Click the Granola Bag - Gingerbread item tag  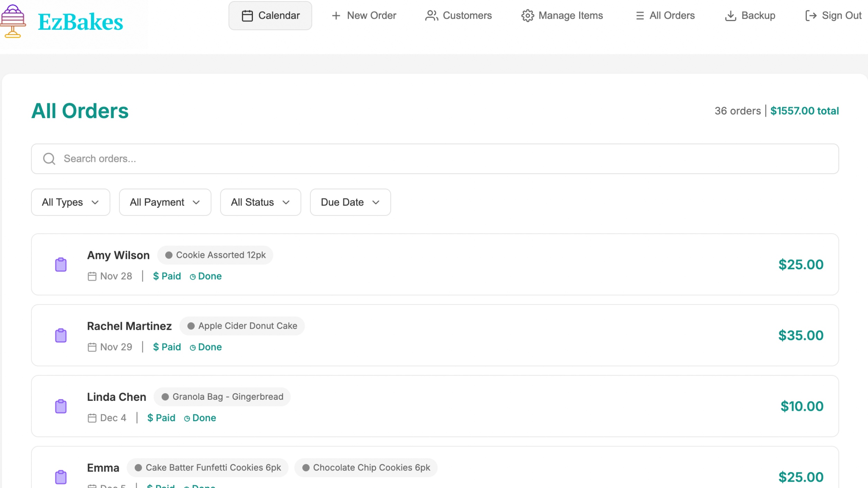pyautogui.click(x=222, y=397)
